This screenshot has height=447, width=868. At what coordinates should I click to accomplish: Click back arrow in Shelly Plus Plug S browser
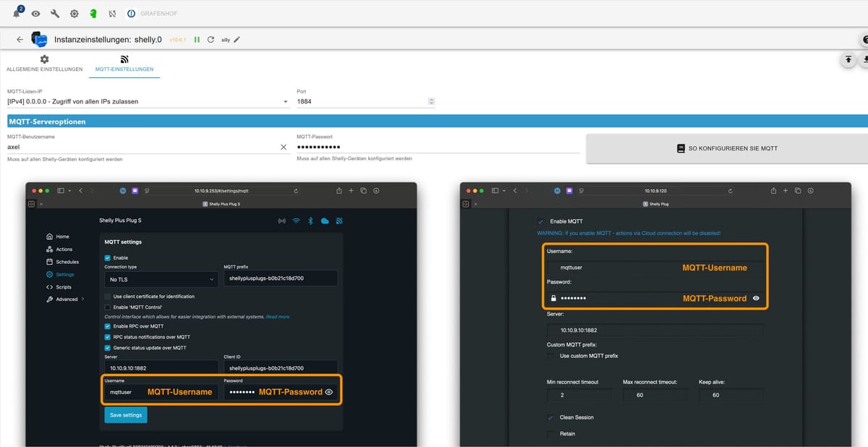pos(81,190)
